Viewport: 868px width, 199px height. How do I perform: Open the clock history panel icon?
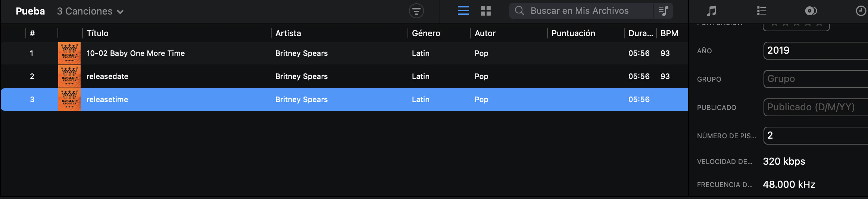click(861, 11)
